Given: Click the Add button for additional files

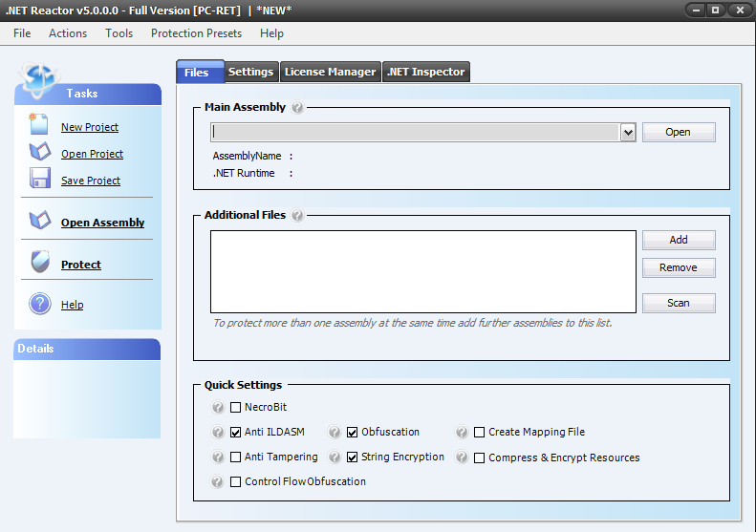Looking at the screenshot, I should (679, 240).
